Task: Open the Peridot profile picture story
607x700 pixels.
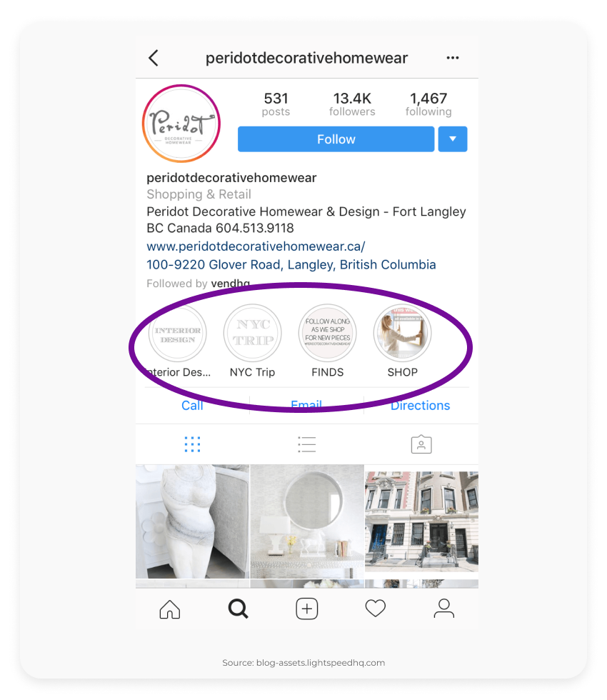Action: coord(181,123)
